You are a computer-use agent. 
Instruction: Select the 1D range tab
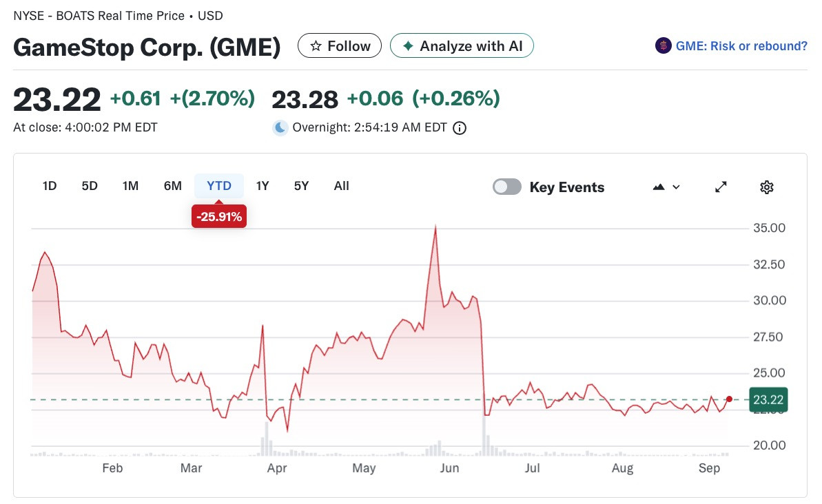pyautogui.click(x=50, y=186)
